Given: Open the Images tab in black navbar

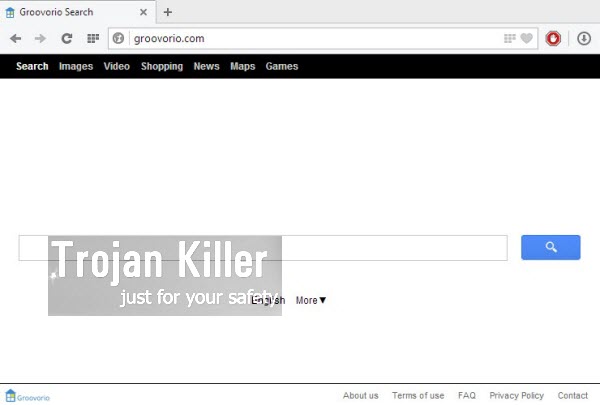Looking at the screenshot, I should tap(76, 66).
